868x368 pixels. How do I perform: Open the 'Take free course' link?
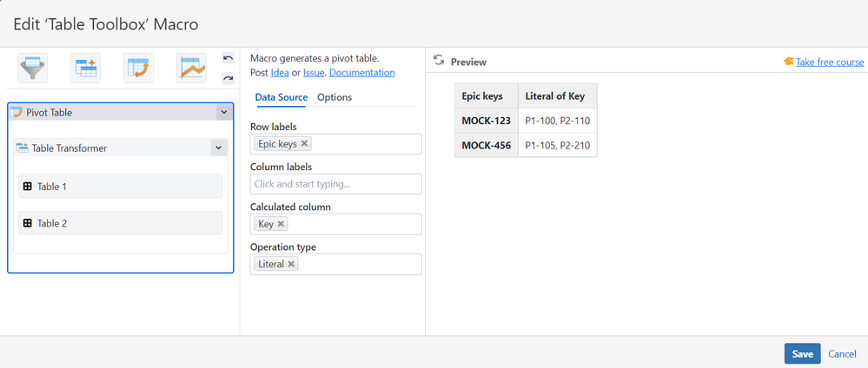829,62
